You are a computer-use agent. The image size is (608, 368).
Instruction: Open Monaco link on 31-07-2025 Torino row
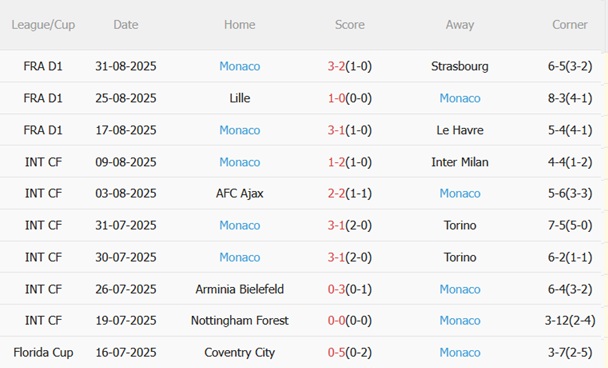(x=240, y=225)
